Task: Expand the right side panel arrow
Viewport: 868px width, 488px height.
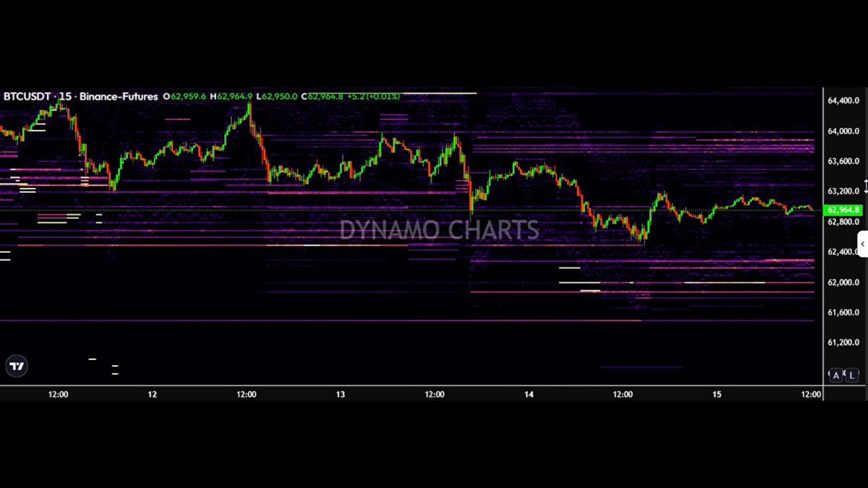Action: (x=863, y=244)
